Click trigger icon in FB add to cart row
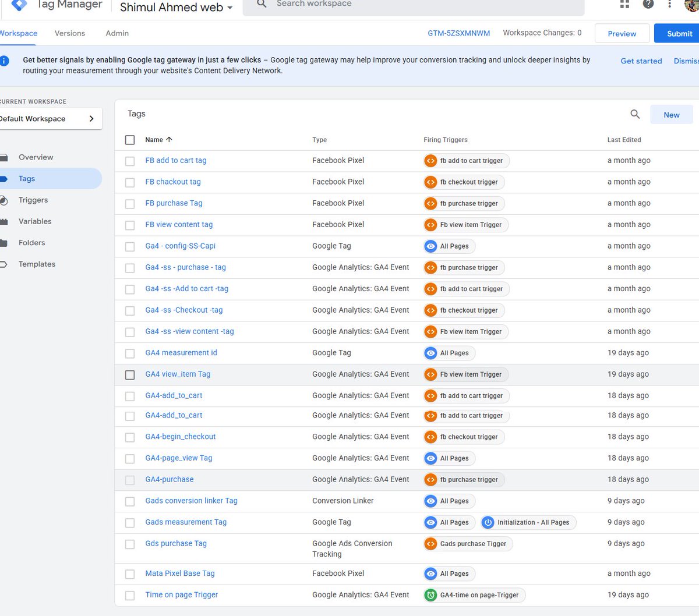Viewport: 699px width, 616px height. tap(430, 161)
